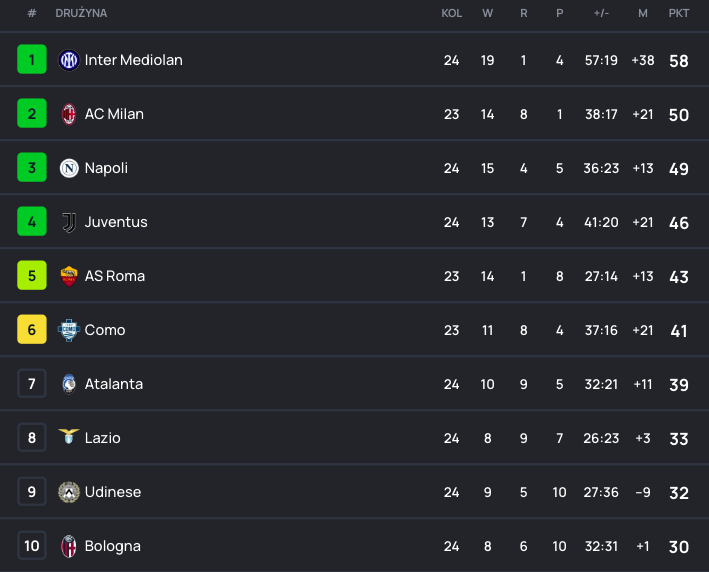Click the yellow position 6 badge
The image size is (709, 572).
point(32,329)
